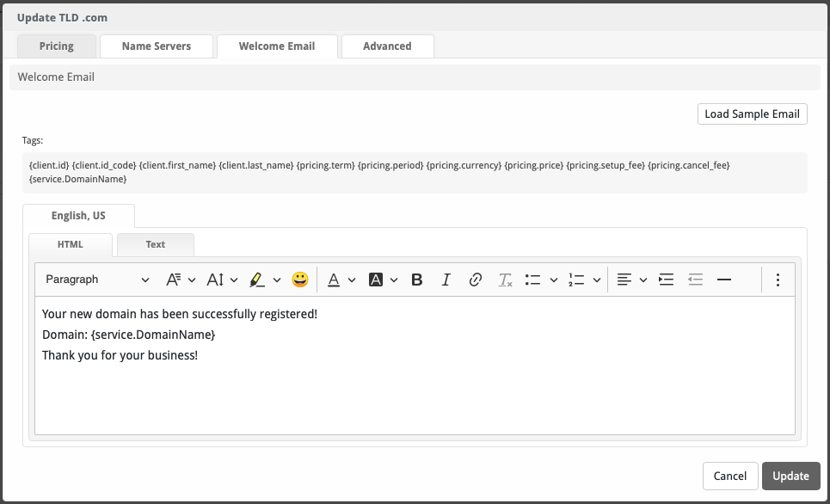The width and height of the screenshot is (830, 504).
Task: Expand the font size dropdown
Action: tap(222, 280)
